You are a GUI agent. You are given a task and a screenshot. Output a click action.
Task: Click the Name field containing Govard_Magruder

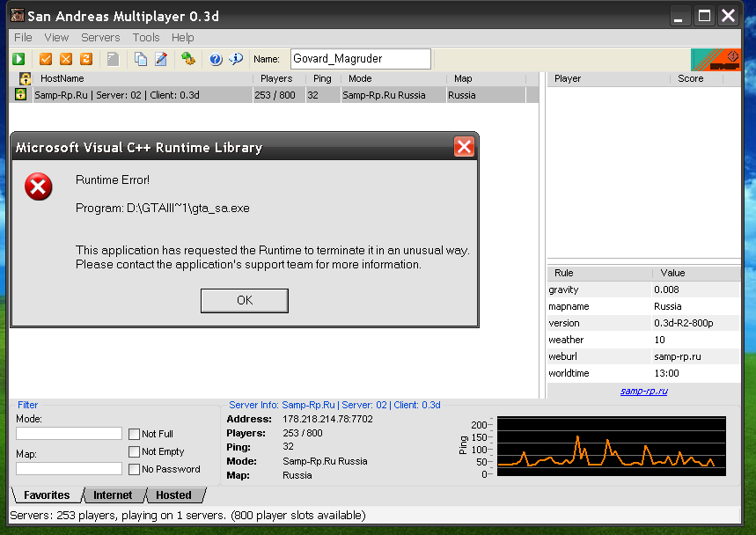[x=361, y=59]
